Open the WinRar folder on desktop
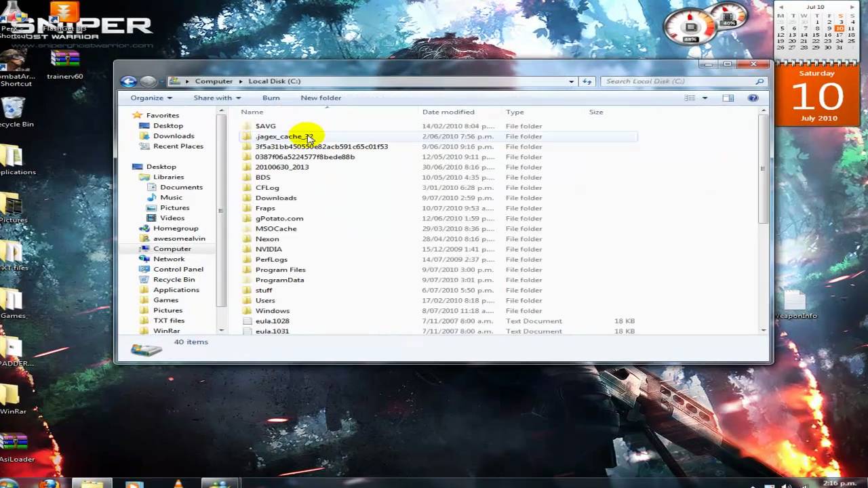Screen dimensions: 868x488 point(12,400)
